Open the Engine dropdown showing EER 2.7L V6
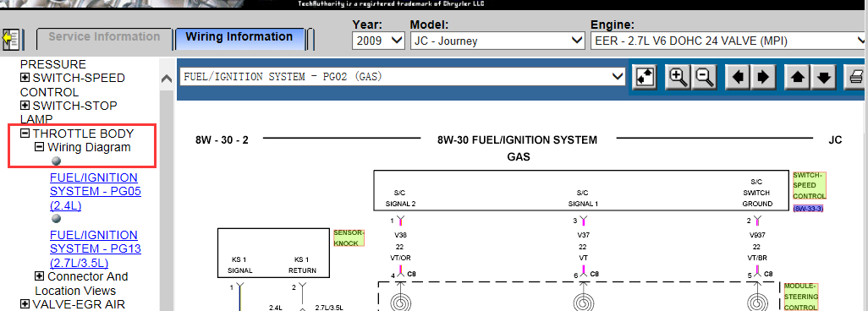This screenshot has height=311, width=868. click(728, 41)
